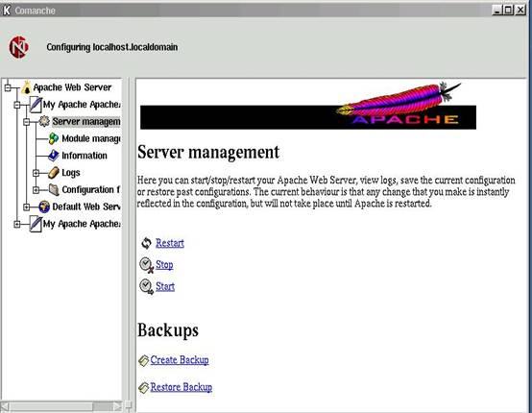The image size is (532, 413).
Task: Click the left arrow of horizontal scrollbar
Action: point(6,406)
